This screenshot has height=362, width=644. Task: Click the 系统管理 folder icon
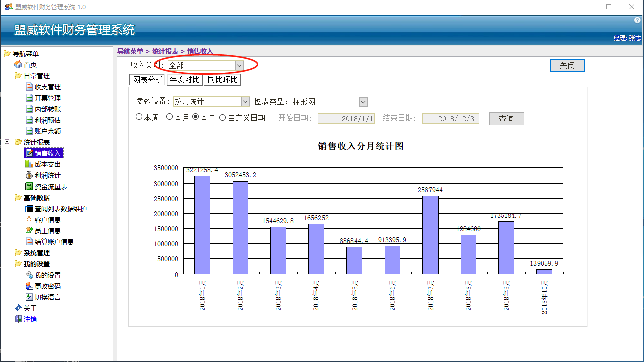tap(18, 253)
